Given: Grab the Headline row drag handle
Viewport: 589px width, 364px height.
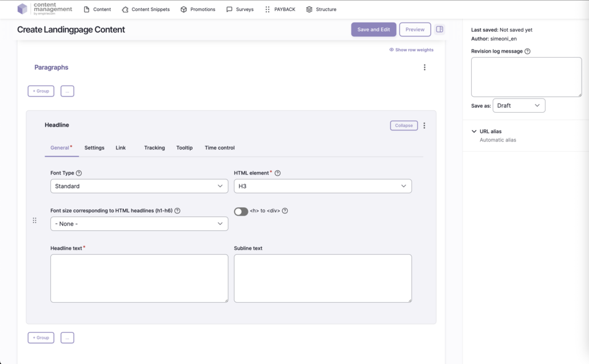Looking at the screenshot, I should click(x=34, y=221).
